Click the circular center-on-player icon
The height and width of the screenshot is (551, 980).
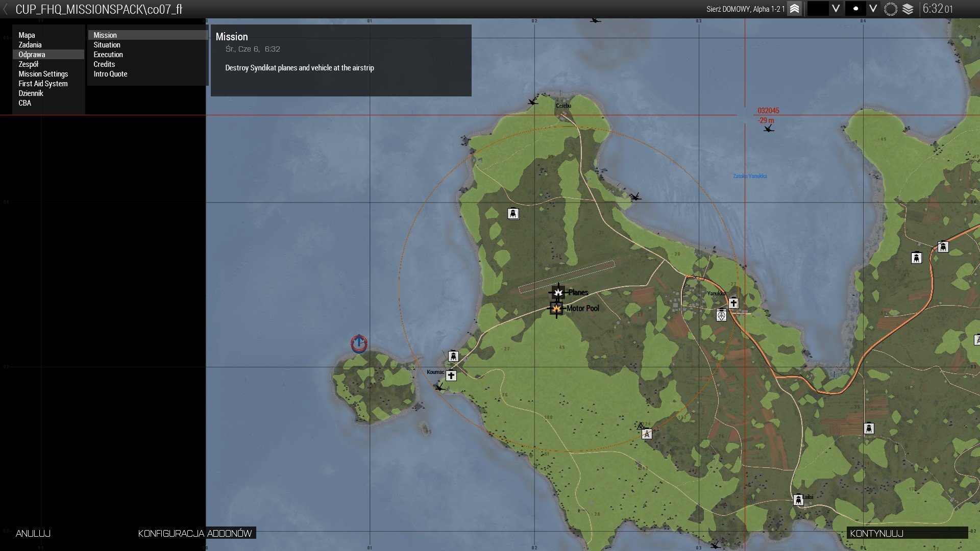(x=890, y=9)
